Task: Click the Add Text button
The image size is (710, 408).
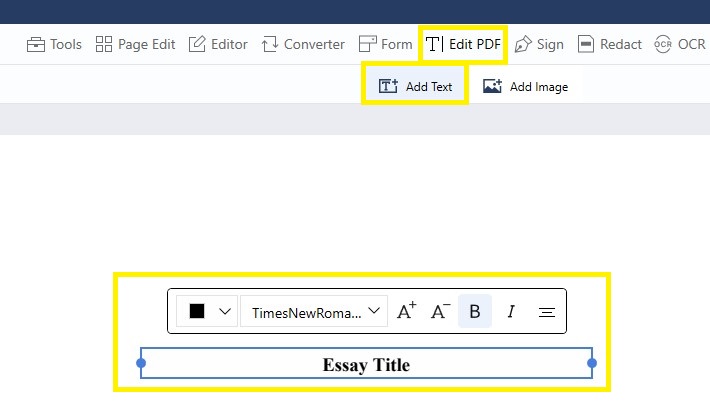Action: point(415,86)
